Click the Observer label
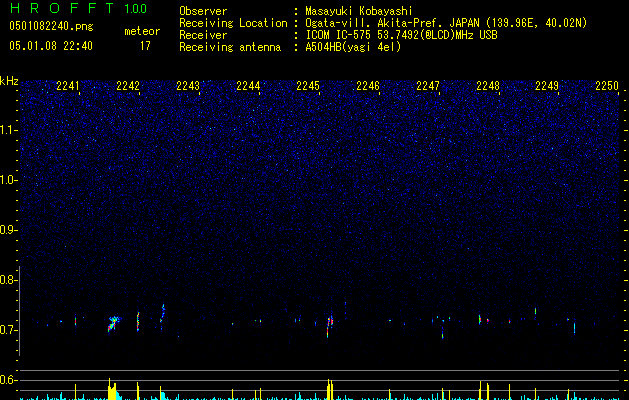The height and width of the screenshot is (400, 629). coord(203,11)
